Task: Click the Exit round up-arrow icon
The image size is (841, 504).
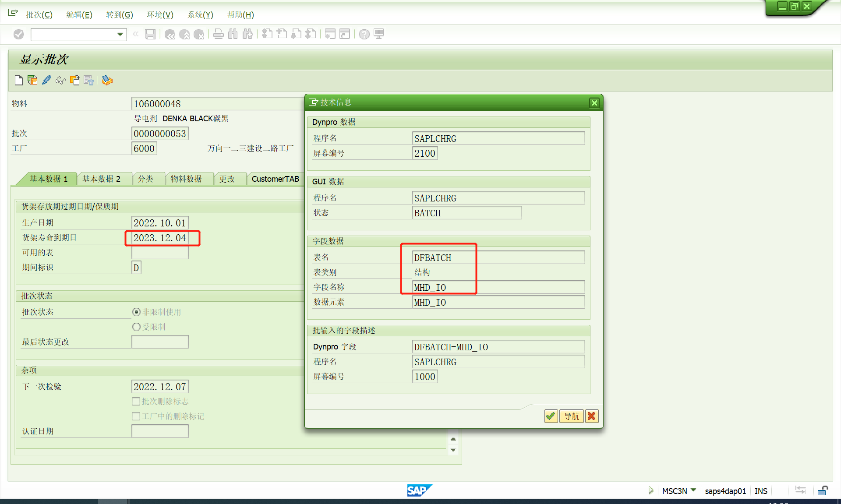Action: click(x=184, y=34)
